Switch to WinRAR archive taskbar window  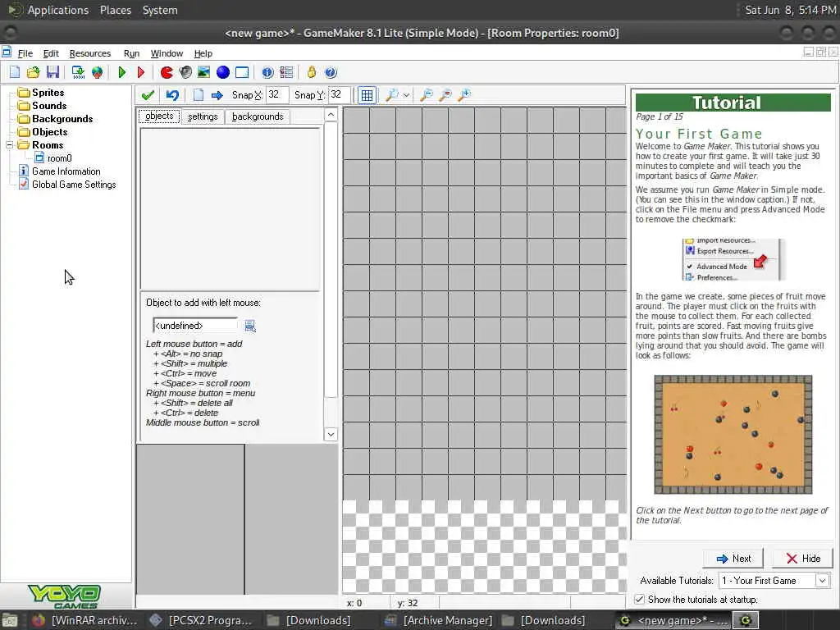pyautogui.click(x=84, y=620)
